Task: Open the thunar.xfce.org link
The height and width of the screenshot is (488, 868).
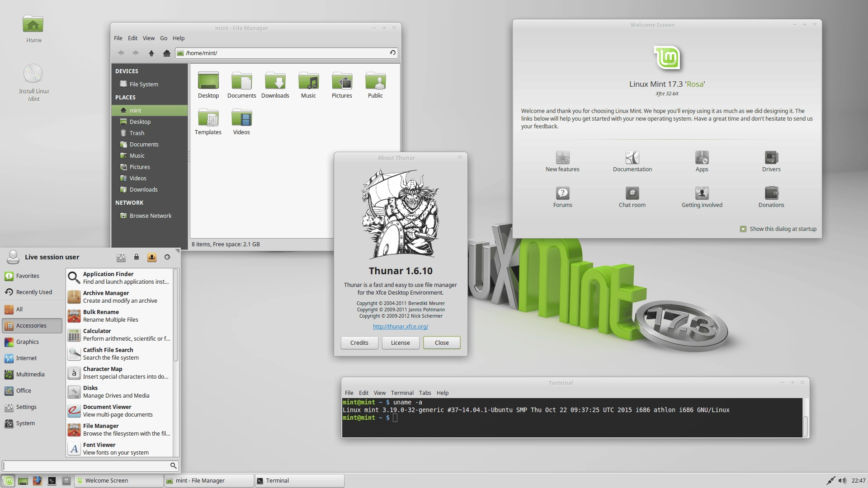Action: (401, 327)
